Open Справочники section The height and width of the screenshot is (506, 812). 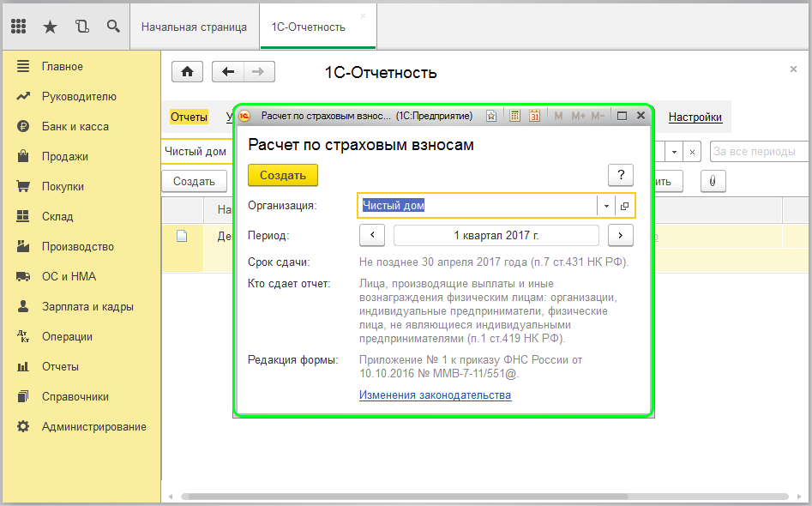(75, 397)
